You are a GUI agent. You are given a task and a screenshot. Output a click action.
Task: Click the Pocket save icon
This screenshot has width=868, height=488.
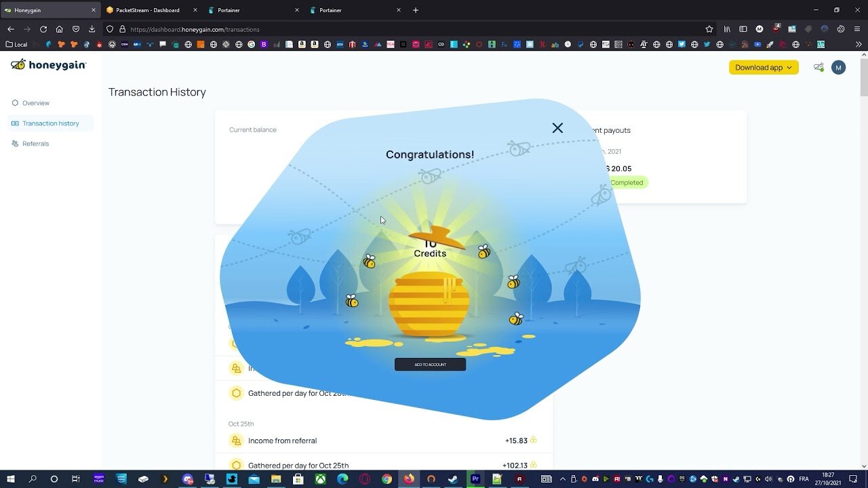[76, 29]
